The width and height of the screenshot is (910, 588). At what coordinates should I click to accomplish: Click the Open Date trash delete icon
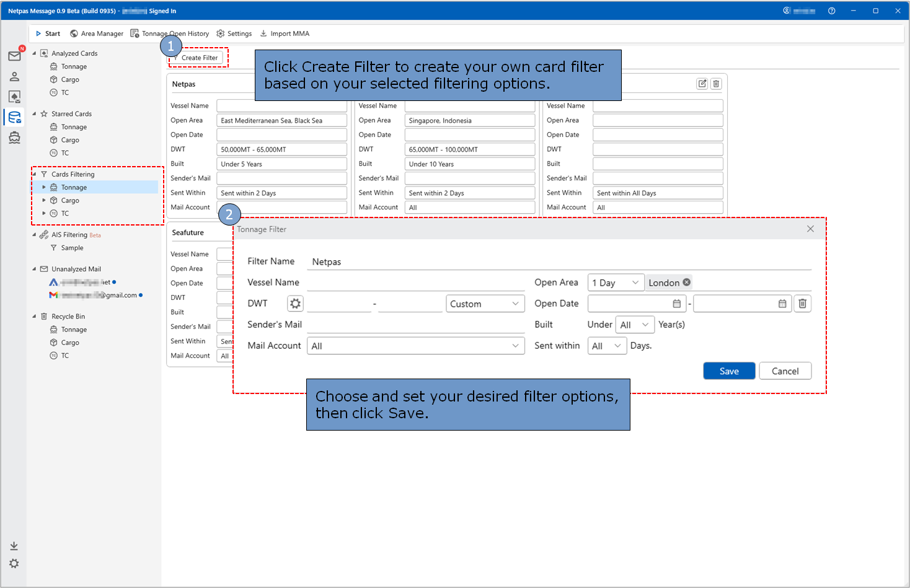click(802, 304)
